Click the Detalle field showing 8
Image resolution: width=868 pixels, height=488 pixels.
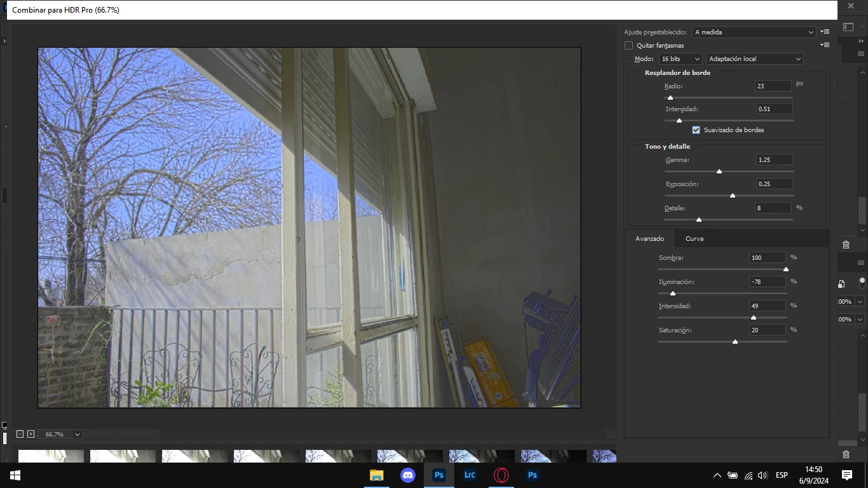click(773, 208)
